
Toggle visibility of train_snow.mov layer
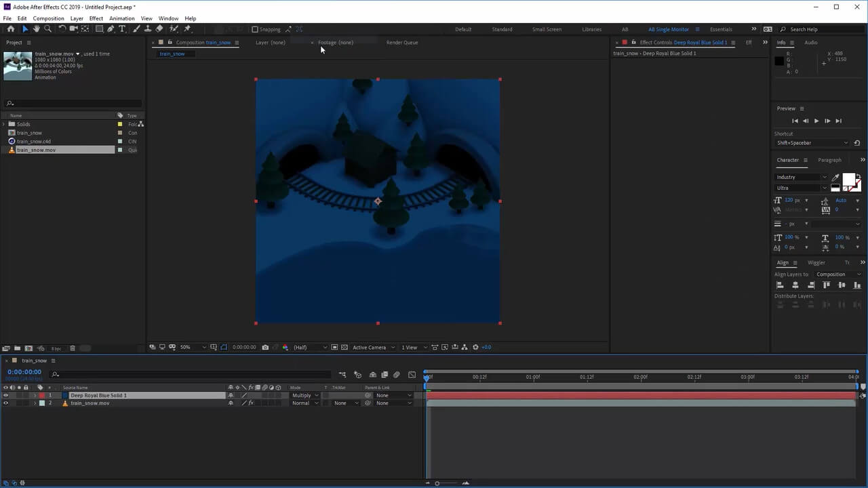pyautogui.click(x=5, y=403)
